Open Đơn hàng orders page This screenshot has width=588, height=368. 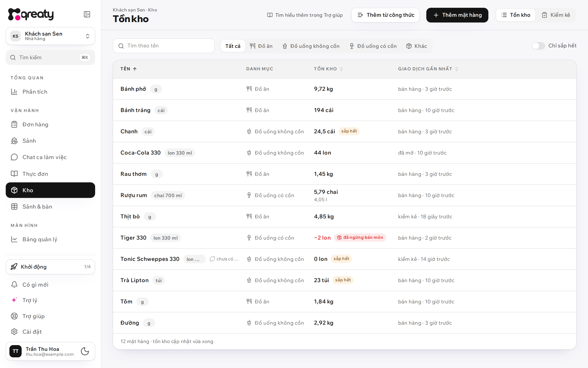point(50,124)
